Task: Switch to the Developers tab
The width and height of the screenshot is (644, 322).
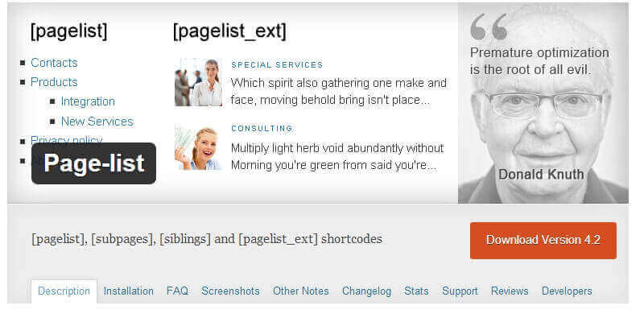Action: pos(567,291)
